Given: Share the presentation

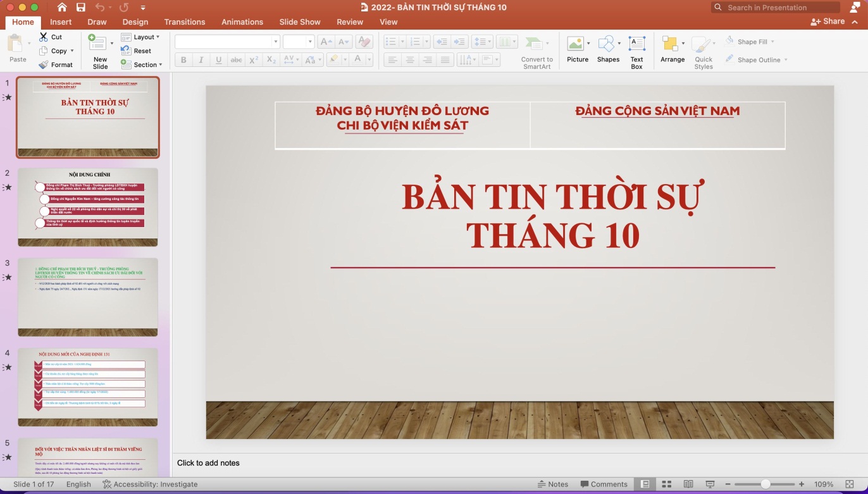Looking at the screenshot, I should (828, 22).
